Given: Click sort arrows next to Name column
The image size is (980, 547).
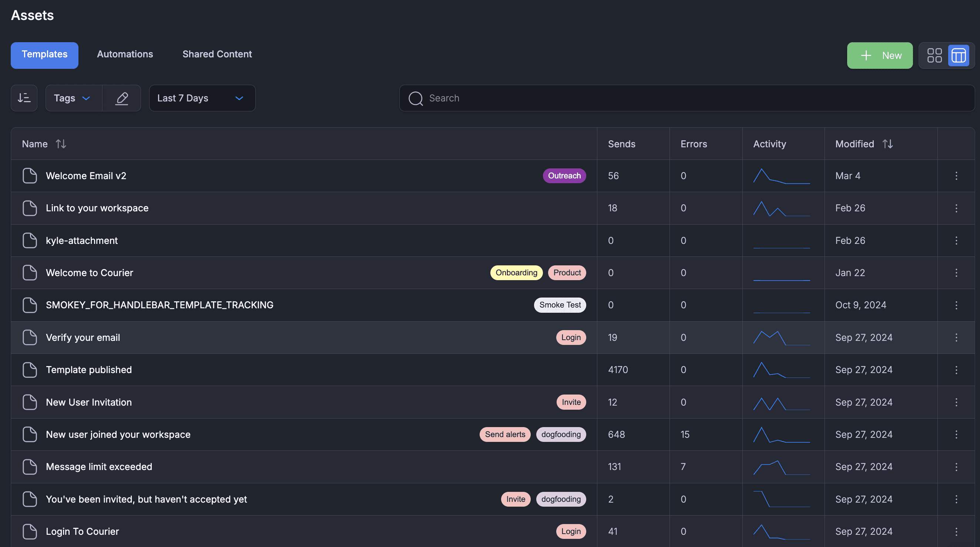Looking at the screenshot, I should coord(61,144).
